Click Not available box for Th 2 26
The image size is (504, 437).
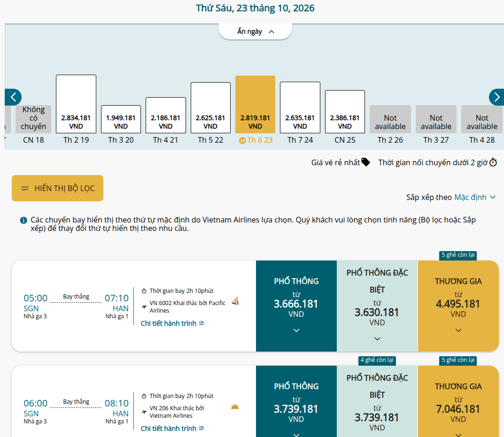coord(390,119)
